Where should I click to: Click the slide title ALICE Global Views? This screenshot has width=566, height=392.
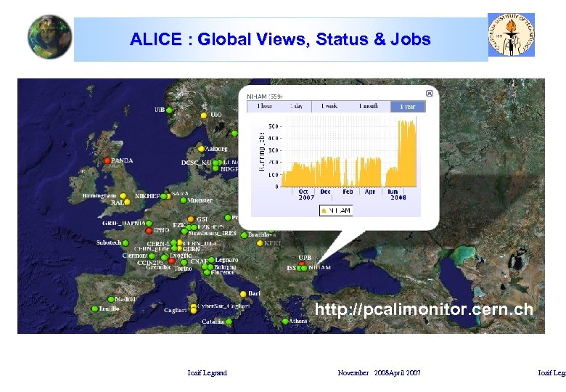[280, 39]
